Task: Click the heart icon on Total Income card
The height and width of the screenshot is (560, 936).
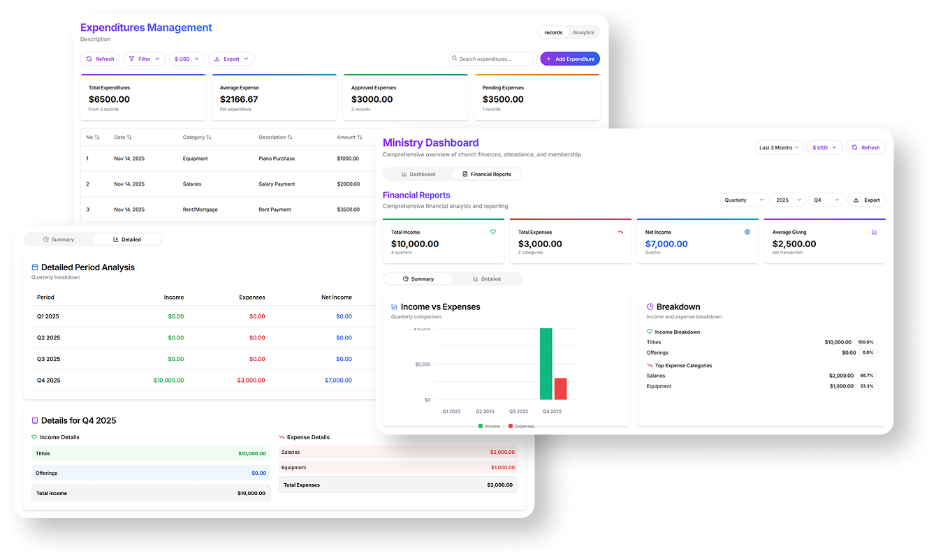Action: pos(493,232)
